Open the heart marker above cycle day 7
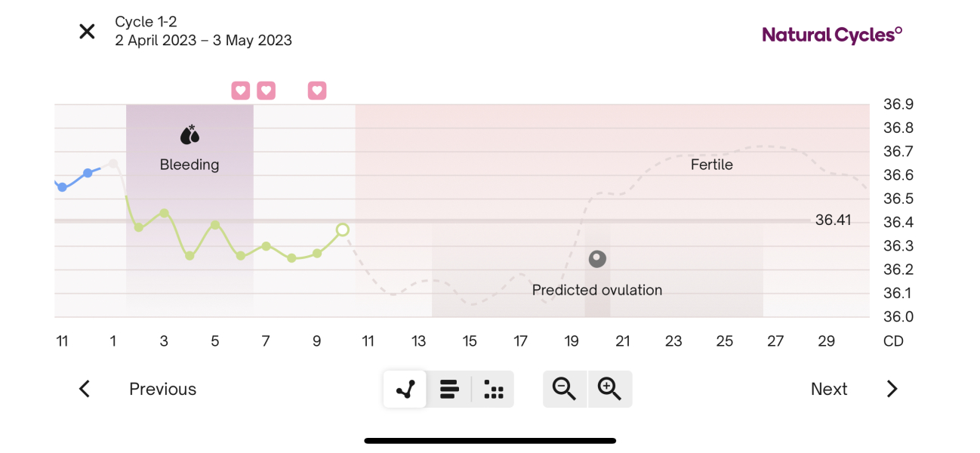The width and height of the screenshot is (980, 453). [266, 90]
